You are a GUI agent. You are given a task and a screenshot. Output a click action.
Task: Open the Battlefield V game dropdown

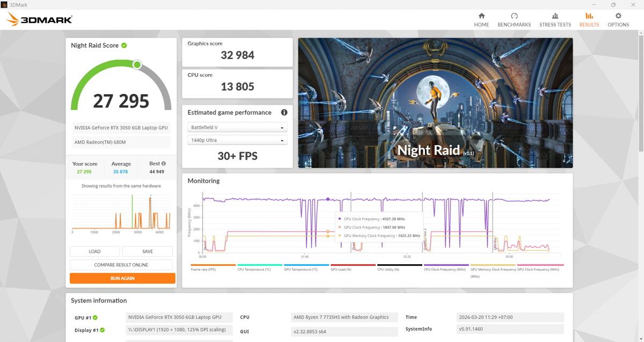coord(237,127)
